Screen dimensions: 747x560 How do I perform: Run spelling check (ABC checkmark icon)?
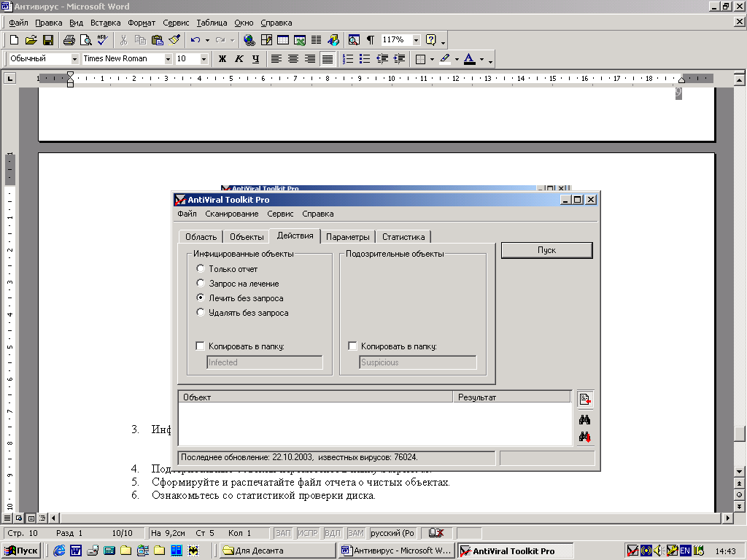(x=103, y=40)
